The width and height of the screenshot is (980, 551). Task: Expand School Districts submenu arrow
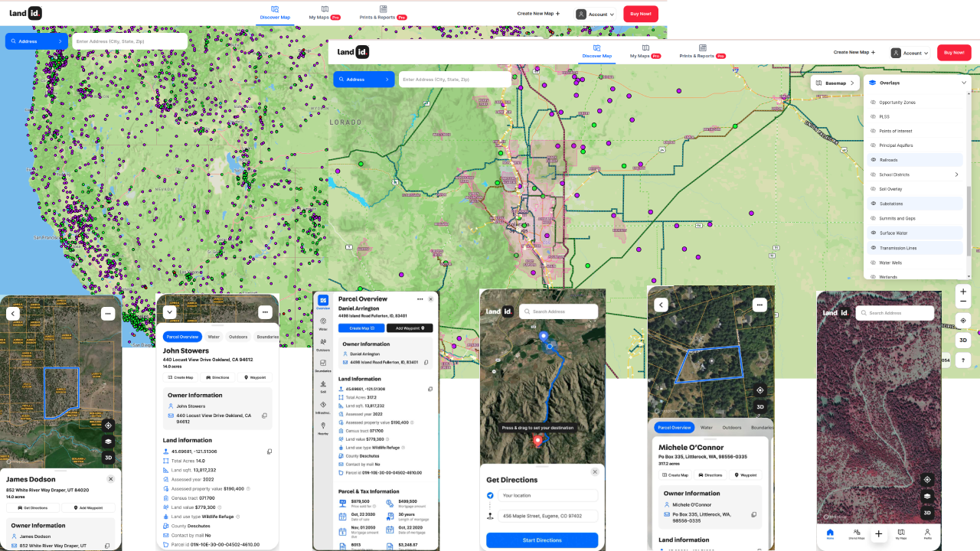point(956,174)
